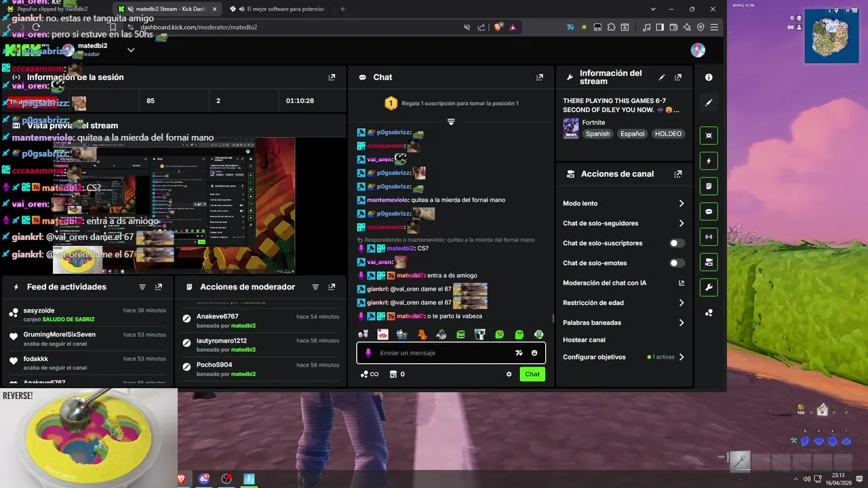Image resolution: width=868 pixels, height=488 pixels.
Task: Click the Spanish tag
Action: click(597, 134)
